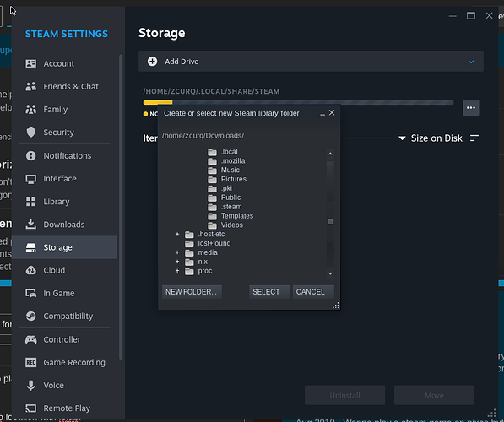Click the Library grid icon
This screenshot has height=422, width=504.
pos(31,202)
